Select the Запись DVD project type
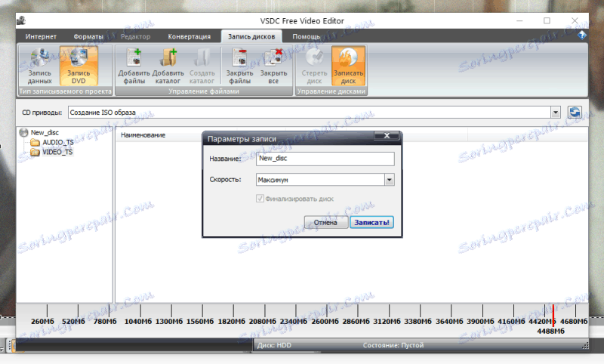 (79, 66)
